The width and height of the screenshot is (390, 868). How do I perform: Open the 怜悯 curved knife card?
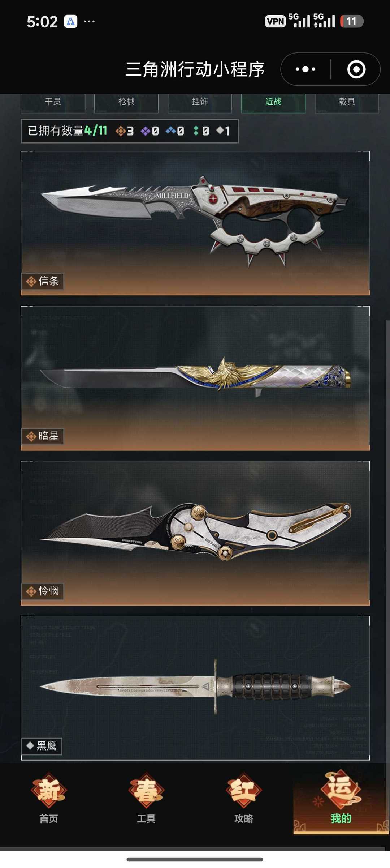click(195, 533)
